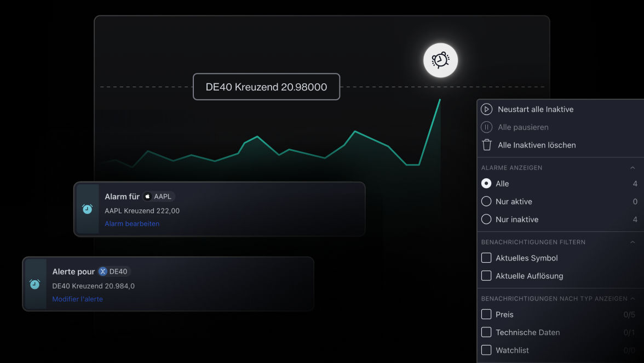Viewport: 644px width, 363px height.
Task: Enable the Aktuelles Symbol checkbox
Action: [486, 258]
